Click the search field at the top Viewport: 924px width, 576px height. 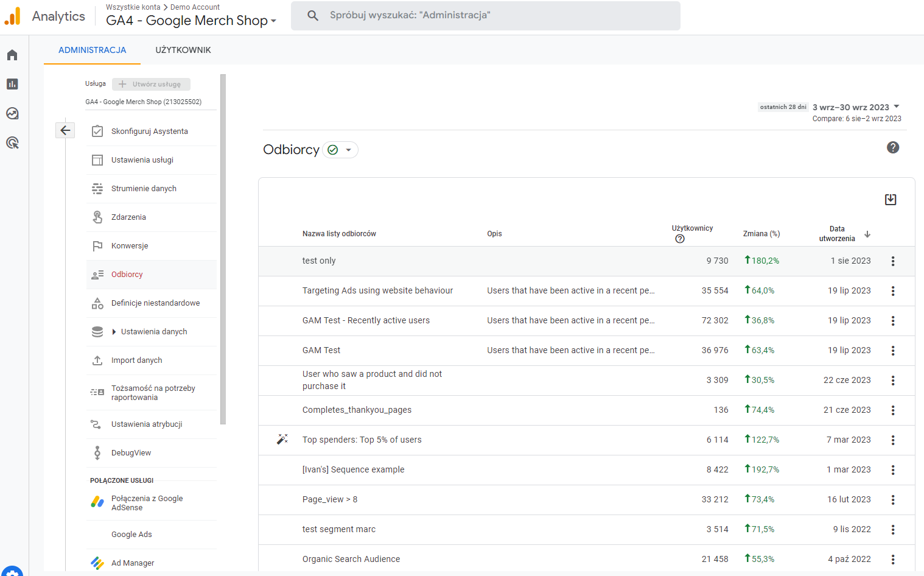(486, 16)
